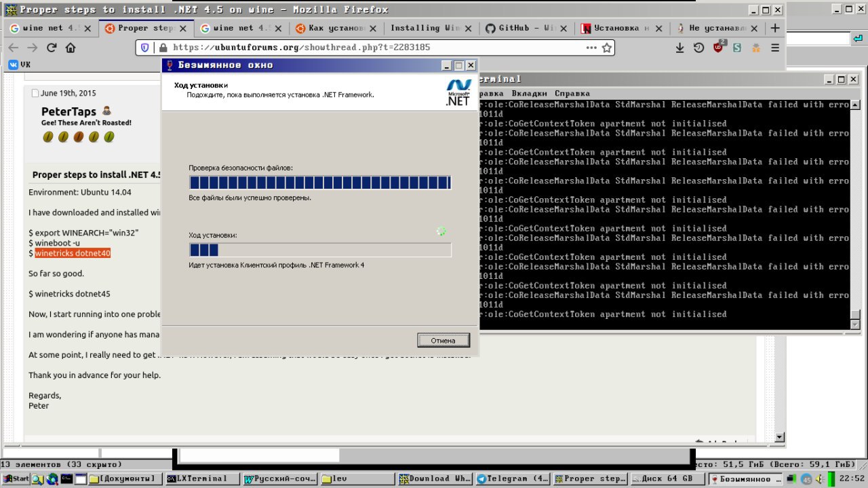Screen dimensions: 868x488
Task: Click the green S extension icon
Action: pyautogui.click(x=737, y=48)
